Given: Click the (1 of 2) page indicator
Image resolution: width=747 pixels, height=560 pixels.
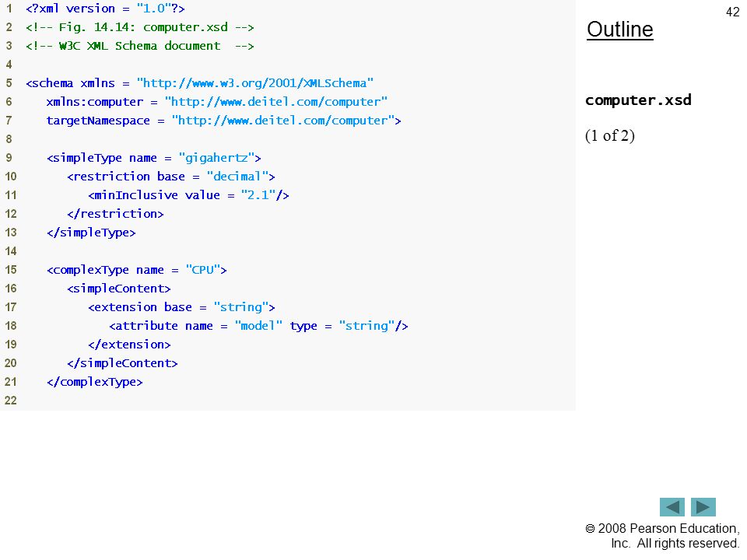Looking at the screenshot, I should coord(610,135).
